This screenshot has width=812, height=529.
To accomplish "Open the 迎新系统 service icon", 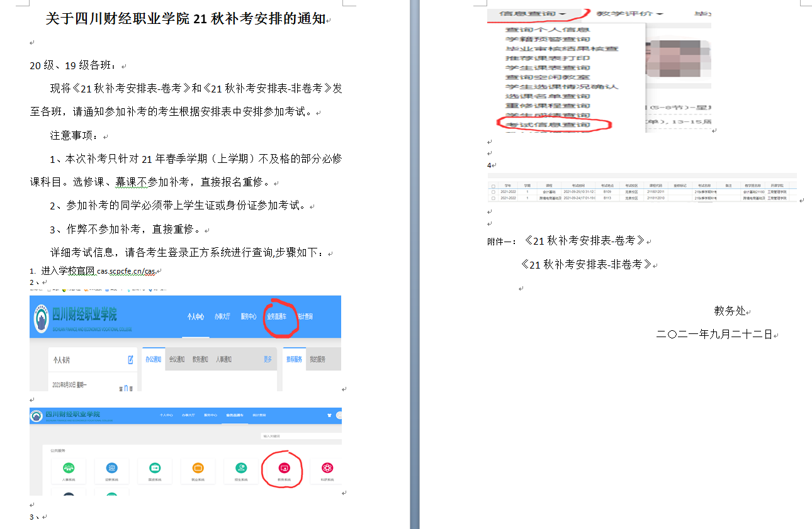I will 111,468.
